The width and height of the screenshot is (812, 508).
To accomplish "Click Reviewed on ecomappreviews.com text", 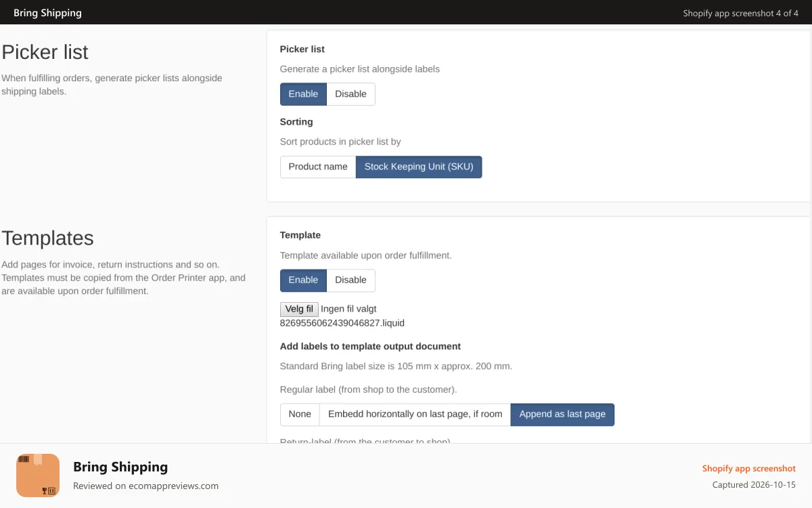I will point(145,486).
